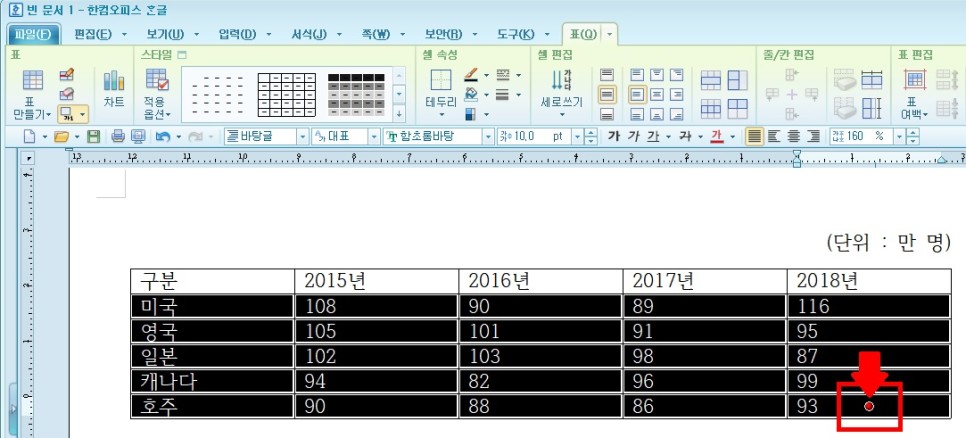This screenshot has height=438, width=966.
Task: Open 적용 옵션 style apply options
Action: (157, 93)
